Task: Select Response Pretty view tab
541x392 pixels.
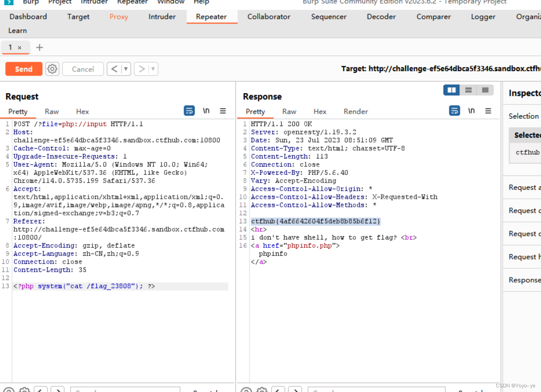Action: [x=255, y=112]
